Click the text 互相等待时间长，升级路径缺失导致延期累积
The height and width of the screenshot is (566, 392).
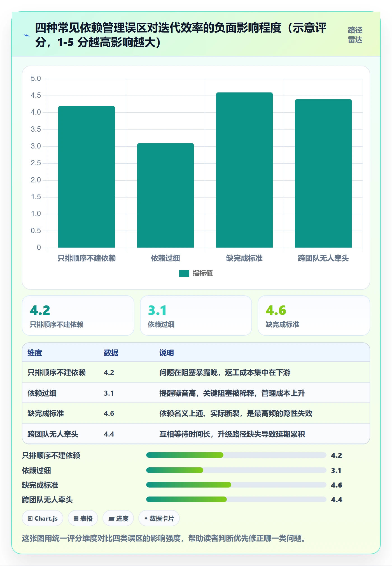coord(232,434)
